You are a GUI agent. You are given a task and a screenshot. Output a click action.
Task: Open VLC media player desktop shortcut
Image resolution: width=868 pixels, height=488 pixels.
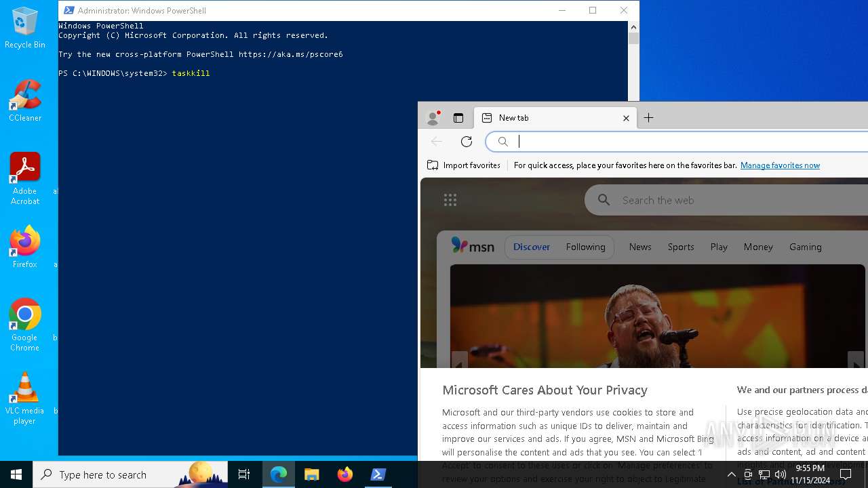[25, 399]
